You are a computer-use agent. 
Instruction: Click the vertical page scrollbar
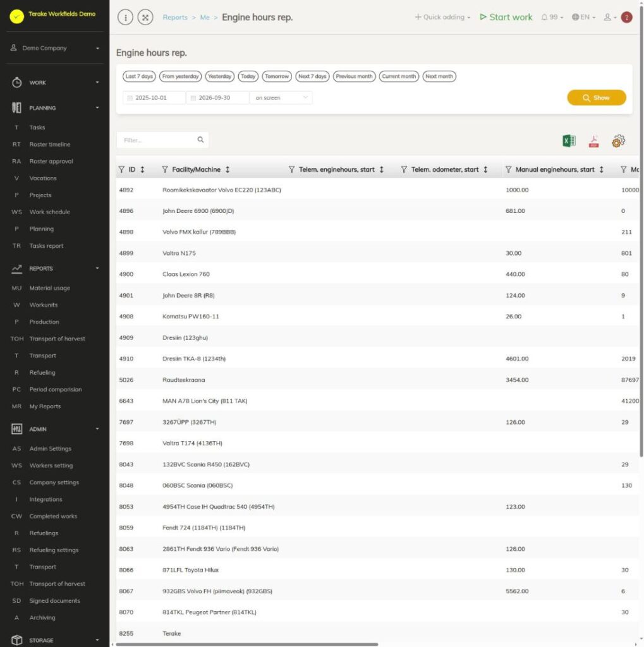click(x=641, y=231)
